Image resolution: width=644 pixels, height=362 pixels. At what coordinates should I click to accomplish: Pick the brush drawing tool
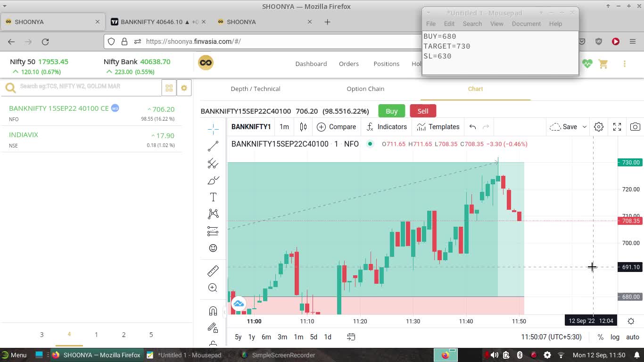click(213, 180)
